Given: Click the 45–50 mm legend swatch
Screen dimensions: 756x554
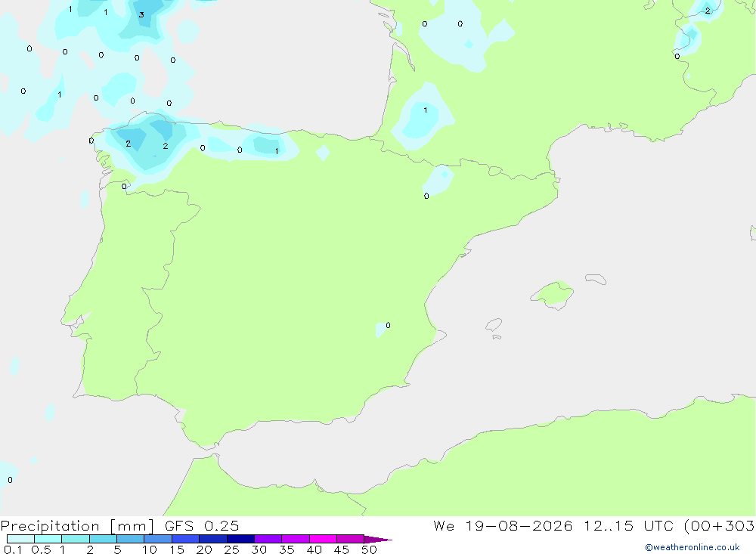Looking at the screenshot, I should pyautogui.click(x=350, y=539).
